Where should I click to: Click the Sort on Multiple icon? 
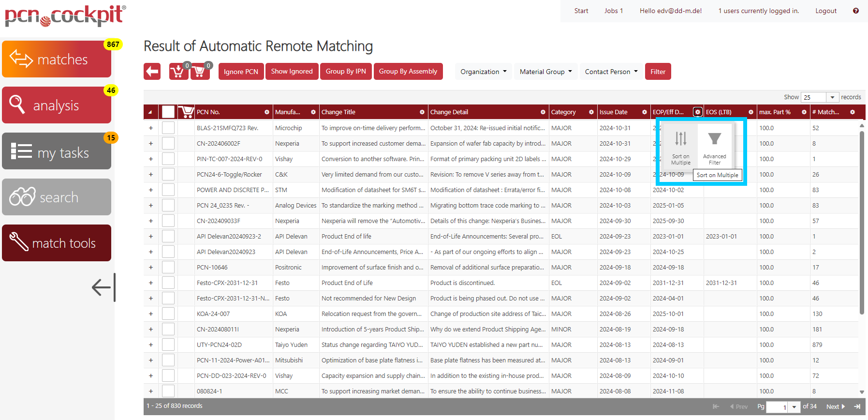(x=680, y=139)
